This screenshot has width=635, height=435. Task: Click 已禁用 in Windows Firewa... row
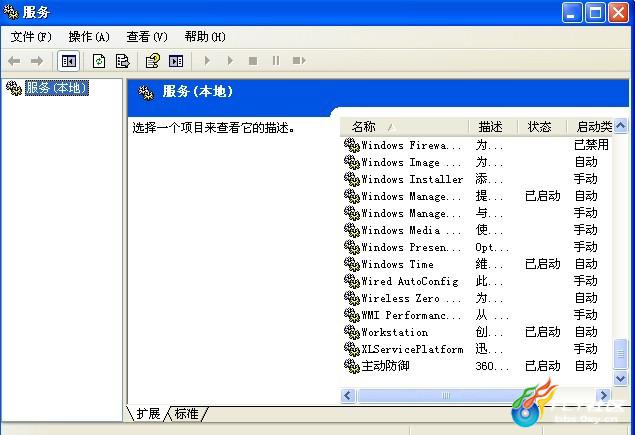click(591, 145)
